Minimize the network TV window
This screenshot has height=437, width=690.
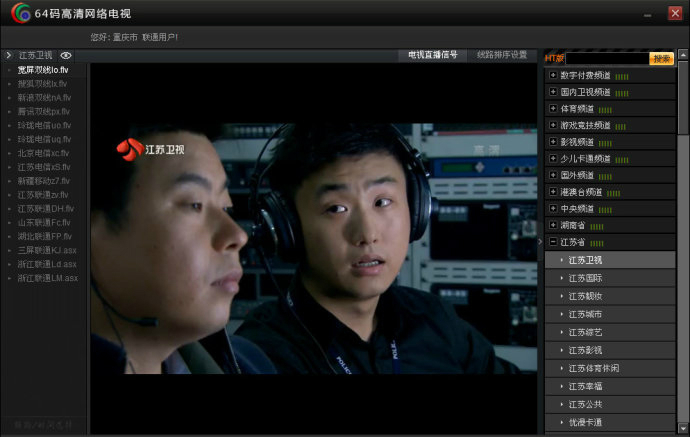click(x=647, y=14)
